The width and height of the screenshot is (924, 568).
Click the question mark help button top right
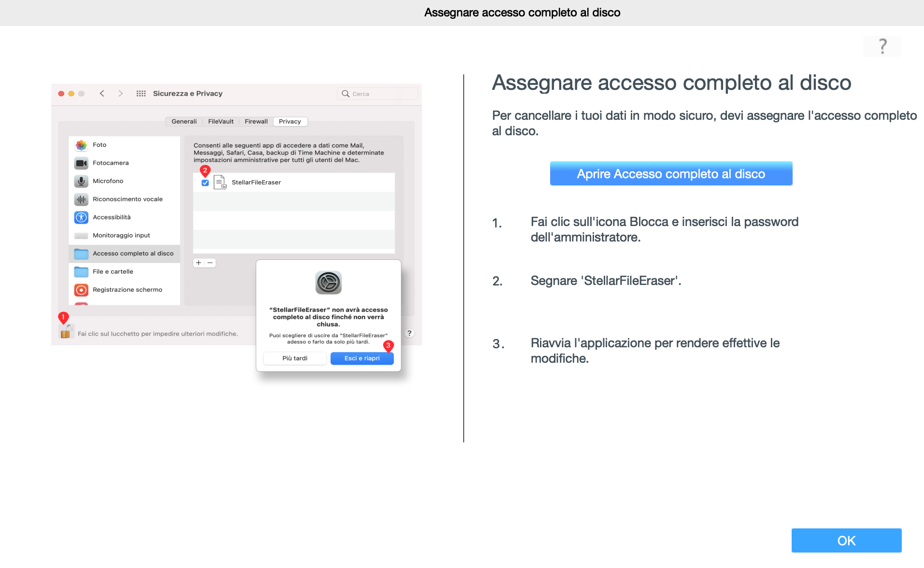click(882, 46)
